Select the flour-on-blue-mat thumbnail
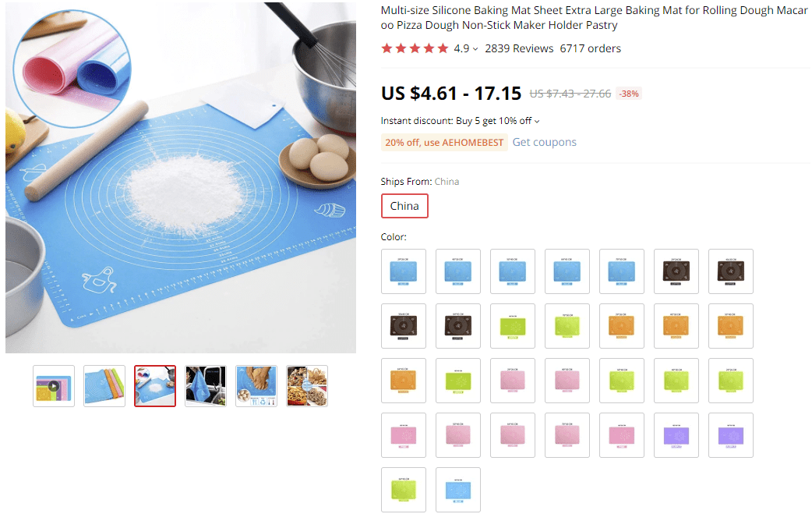 [155, 386]
